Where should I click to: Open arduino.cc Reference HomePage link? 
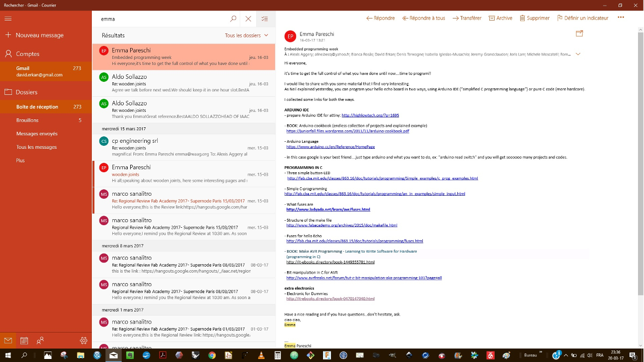[330, 147]
